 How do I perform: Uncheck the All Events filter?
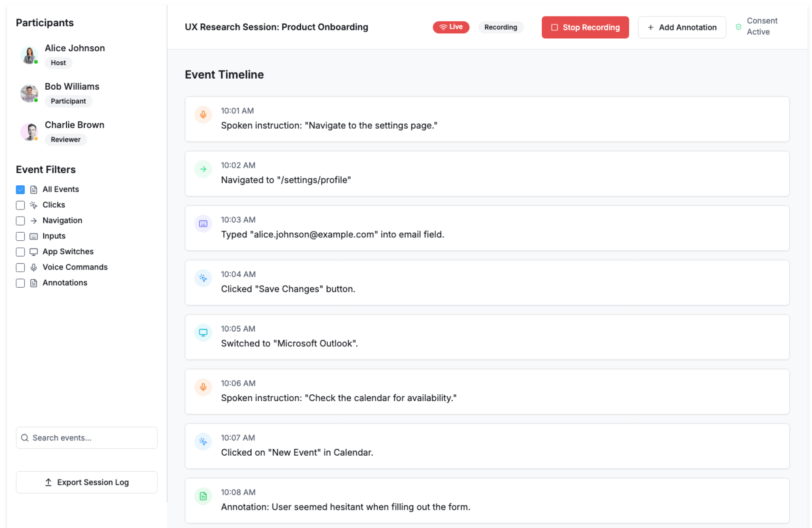click(20, 190)
